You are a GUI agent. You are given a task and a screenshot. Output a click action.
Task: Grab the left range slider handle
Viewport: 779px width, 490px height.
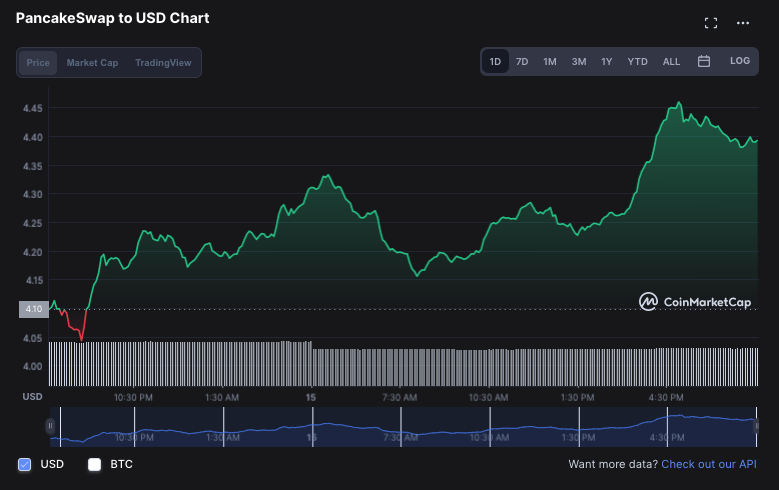[50, 426]
